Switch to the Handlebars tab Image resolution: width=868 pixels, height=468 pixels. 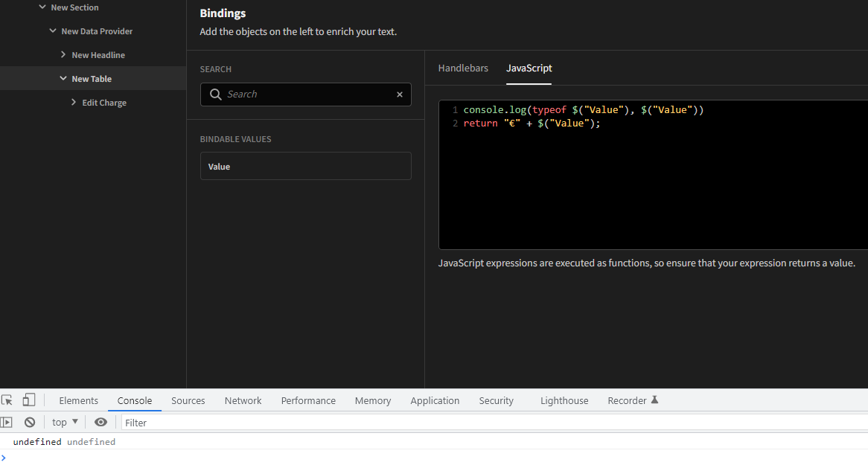click(463, 68)
